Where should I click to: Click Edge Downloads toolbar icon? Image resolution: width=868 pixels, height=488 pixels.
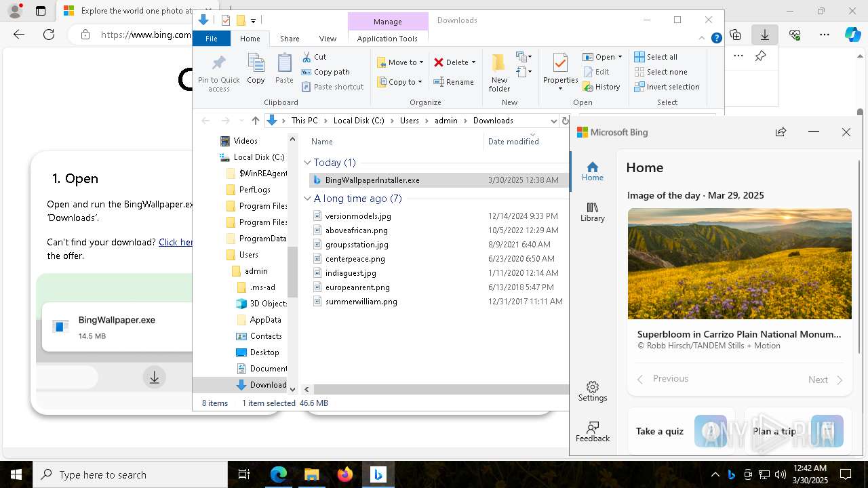[x=764, y=35]
